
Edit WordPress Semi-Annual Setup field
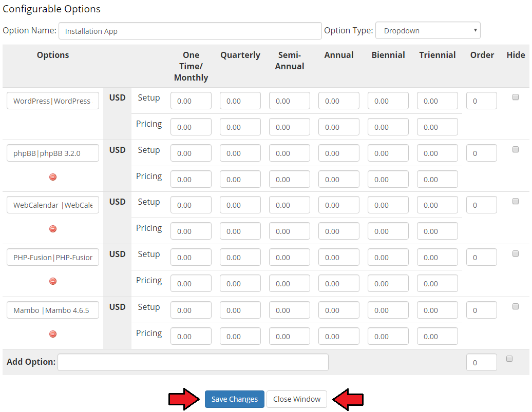[290, 101]
